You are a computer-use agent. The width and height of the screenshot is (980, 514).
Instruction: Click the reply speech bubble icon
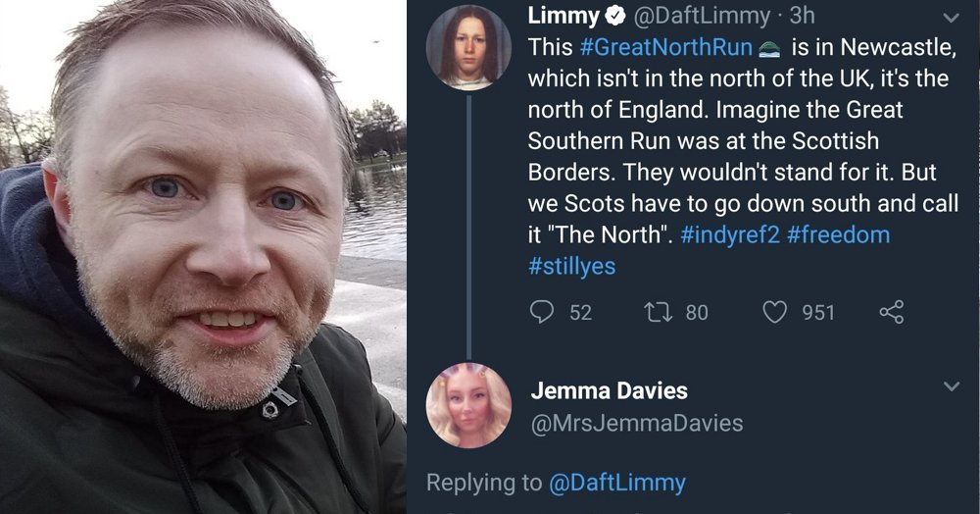[541, 311]
